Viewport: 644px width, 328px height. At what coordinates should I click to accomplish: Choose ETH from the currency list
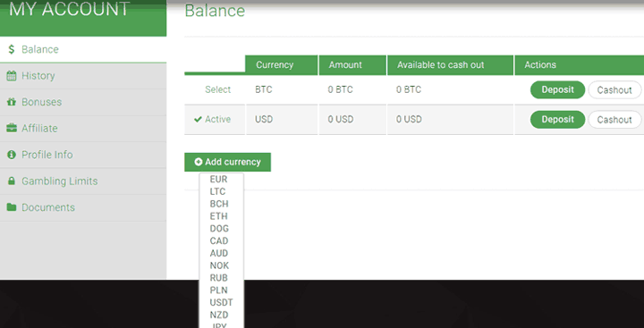218,216
